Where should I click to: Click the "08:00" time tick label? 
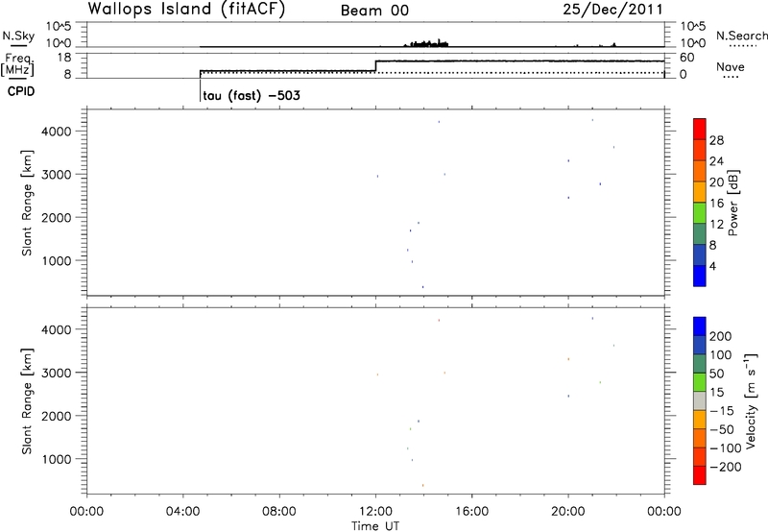279,512
